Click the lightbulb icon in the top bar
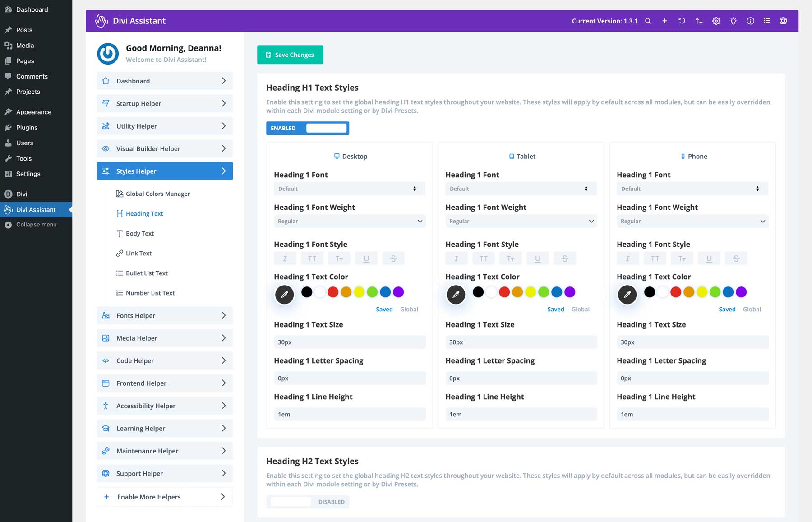This screenshot has width=812, height=522. [733, 21]
